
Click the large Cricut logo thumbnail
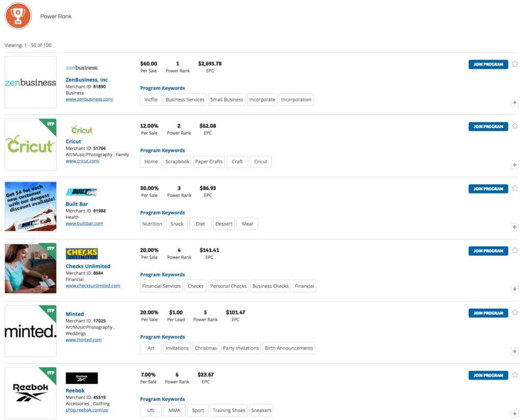tap(31, 144)
